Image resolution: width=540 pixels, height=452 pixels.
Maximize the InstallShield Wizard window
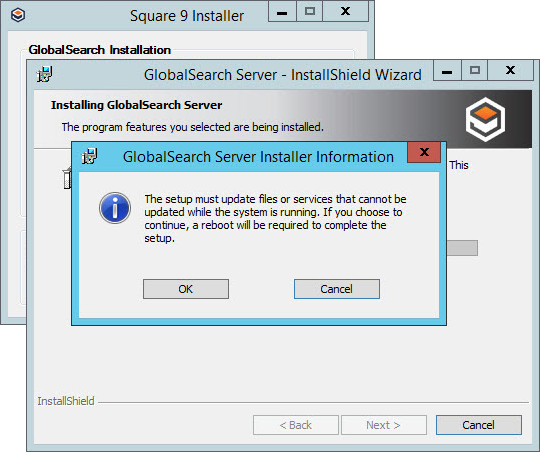[x=475, y=71]
